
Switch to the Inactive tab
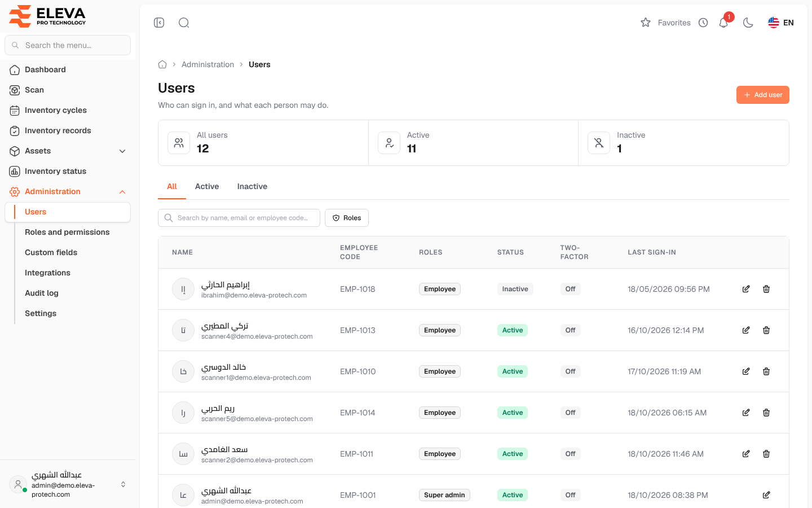coord(252,186)
